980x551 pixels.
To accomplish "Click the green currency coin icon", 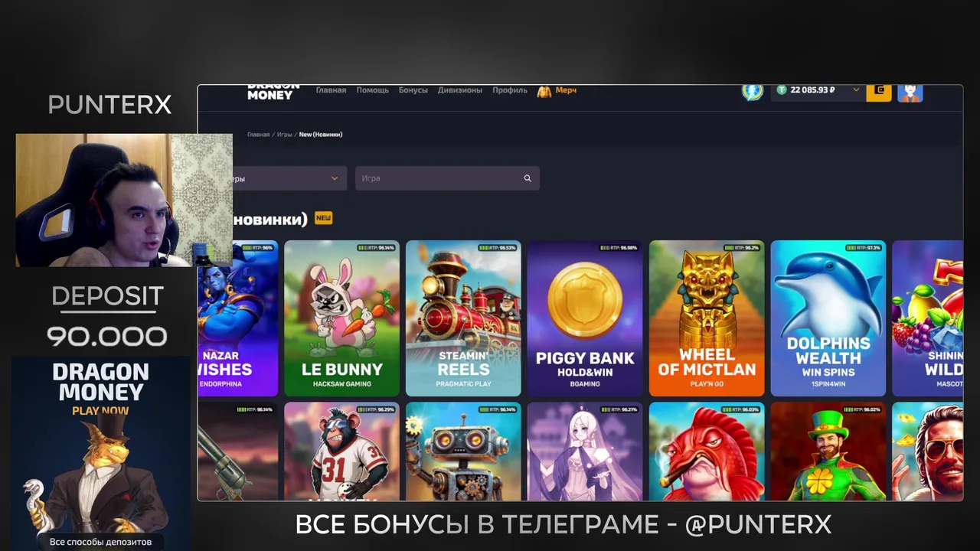I will (782, 90).
